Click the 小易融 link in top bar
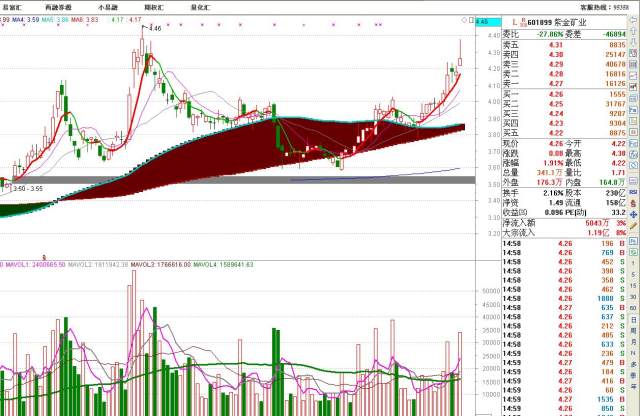 [x=108, y=7]
